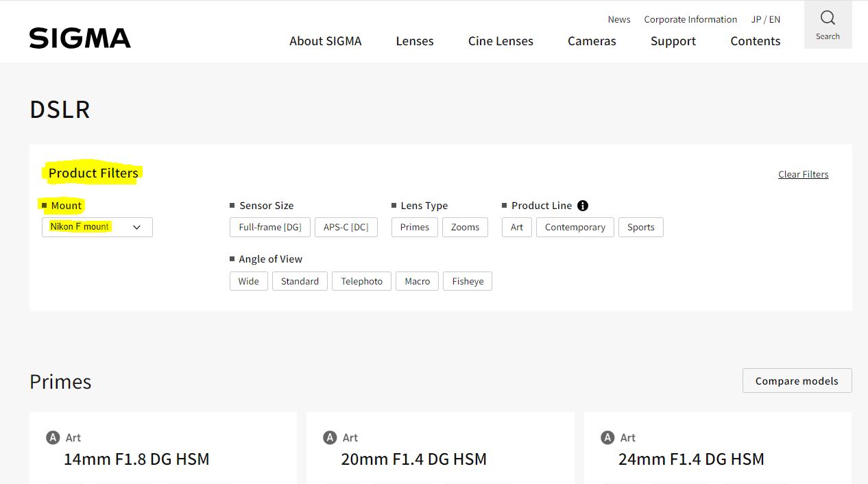Click the Art badge icon for 20mm F1.4 DG HSM

coord(330,437)
